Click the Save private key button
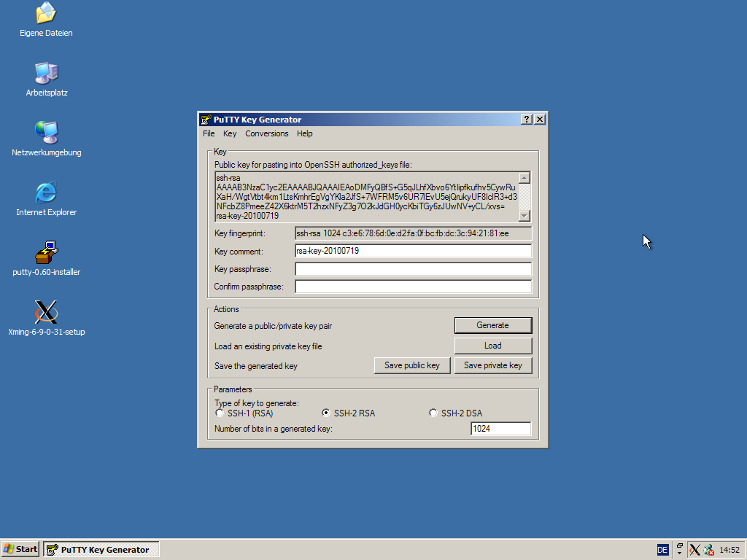The height and width of the screenshot is (560, 747). (492, 365)
